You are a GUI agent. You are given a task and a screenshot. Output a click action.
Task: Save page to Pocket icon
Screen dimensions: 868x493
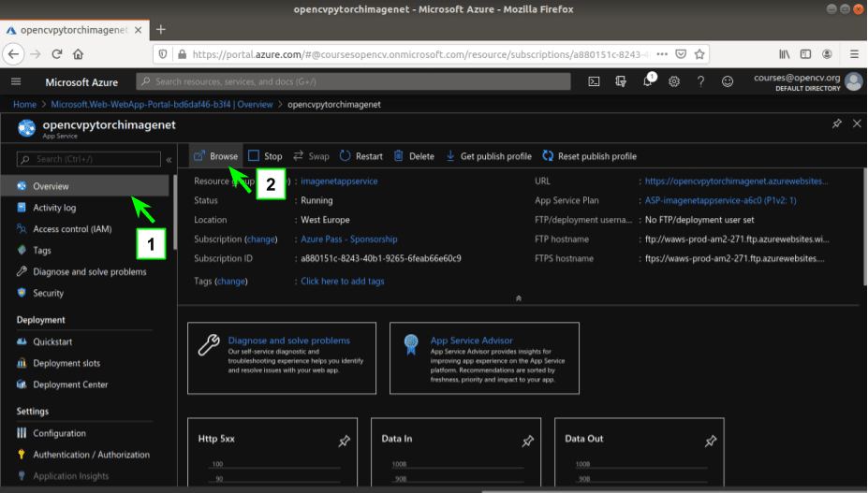(681, 54)
